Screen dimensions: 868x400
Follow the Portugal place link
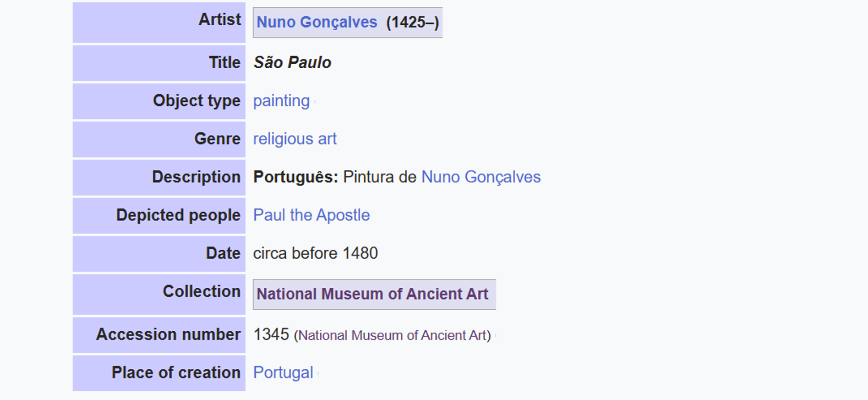[x=283, y=373]
